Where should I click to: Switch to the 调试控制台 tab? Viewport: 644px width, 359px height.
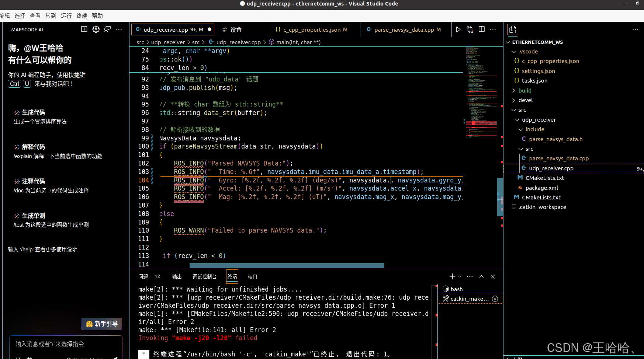[204, 276]
